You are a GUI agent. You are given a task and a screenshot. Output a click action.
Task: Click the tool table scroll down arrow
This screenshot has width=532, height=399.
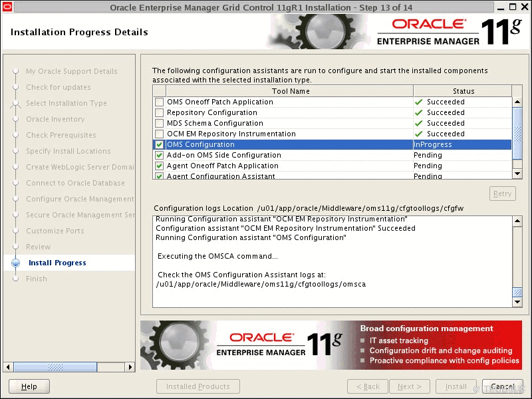517,174
